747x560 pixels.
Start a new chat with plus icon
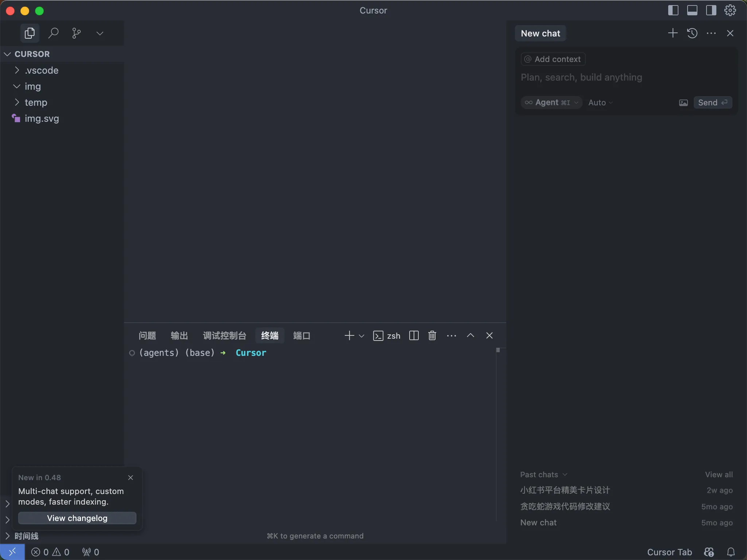point(673,33)
